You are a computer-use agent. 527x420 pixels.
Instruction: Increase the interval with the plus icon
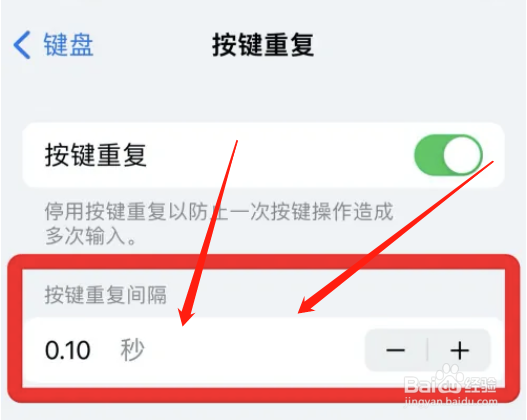459,350
